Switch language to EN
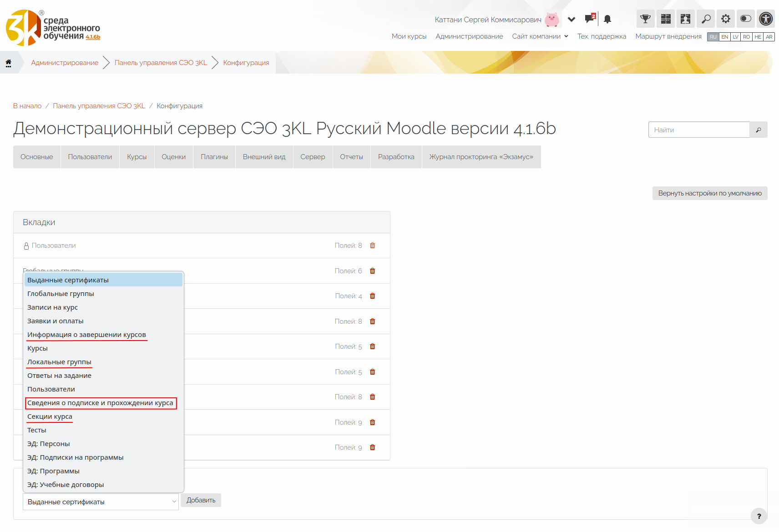The height and width of the screenshot is (532, 779). pos(724,37)
